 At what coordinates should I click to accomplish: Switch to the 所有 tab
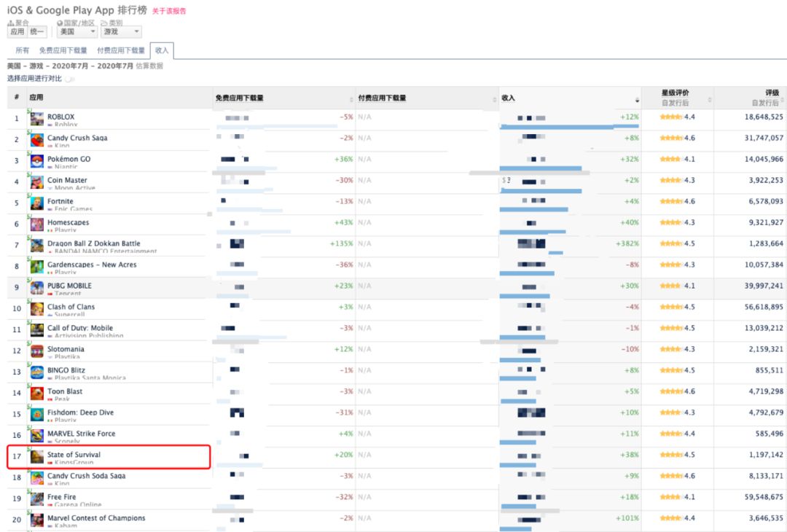pyautogui.click(x=23, y=51)
